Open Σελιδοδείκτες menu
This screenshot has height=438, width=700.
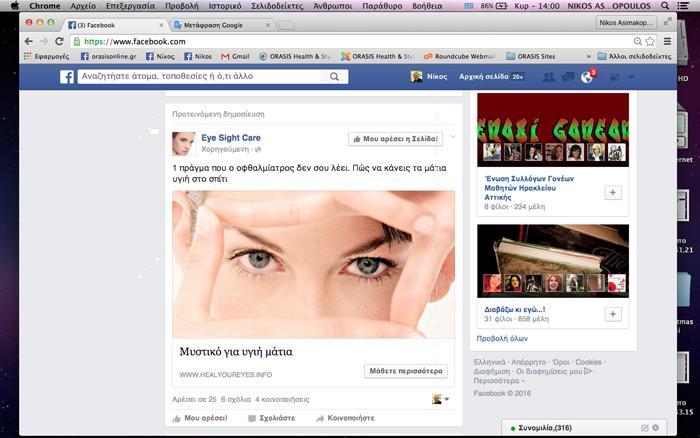(277, 6)
